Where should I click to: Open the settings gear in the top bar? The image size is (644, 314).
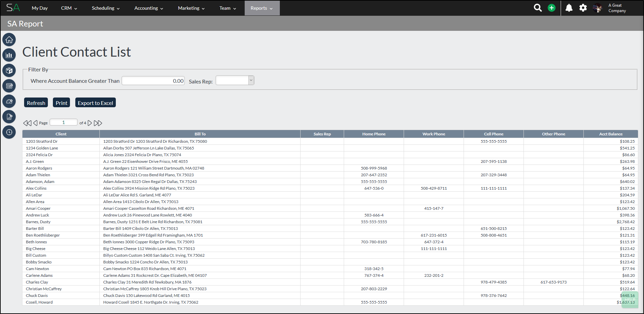pos(583,8)
